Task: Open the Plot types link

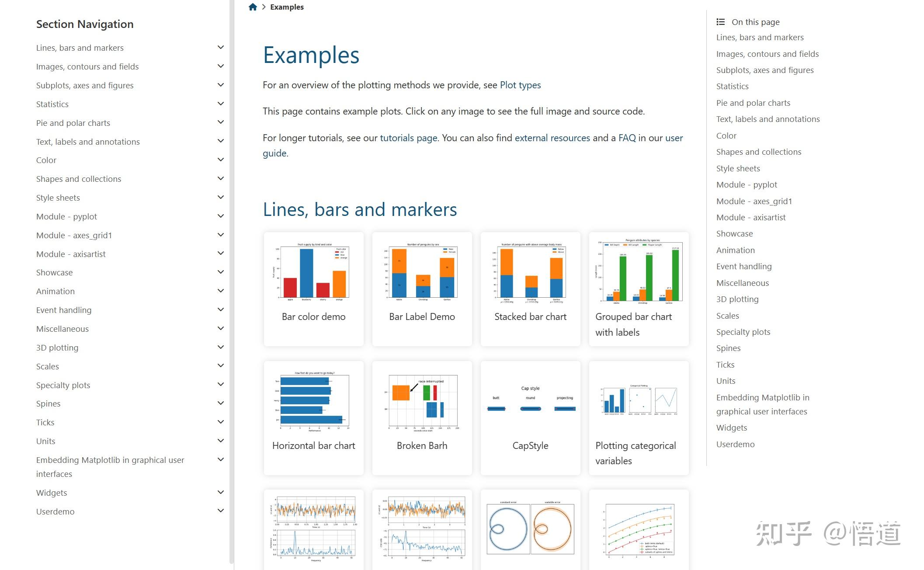Action: [x=520, y=85]
